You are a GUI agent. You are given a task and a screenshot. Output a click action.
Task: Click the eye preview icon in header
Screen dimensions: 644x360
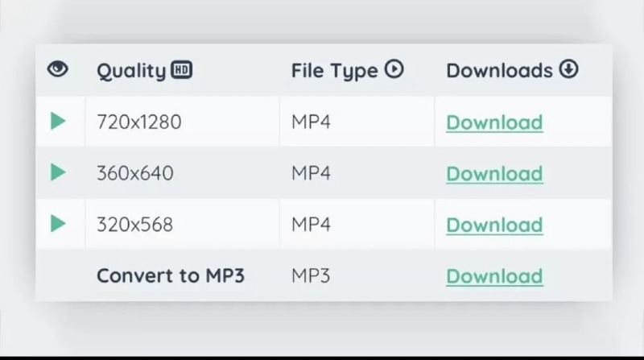point(57,69)
